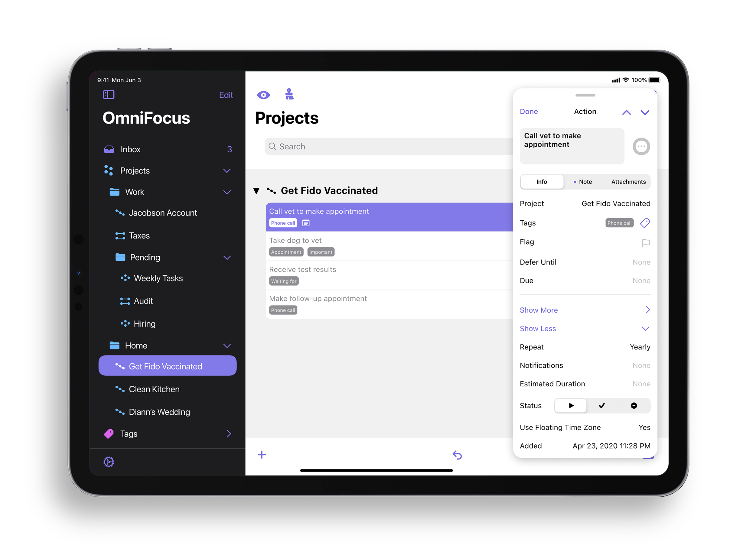Click the navigate-down chevron on Action panel

coord(644,112)
